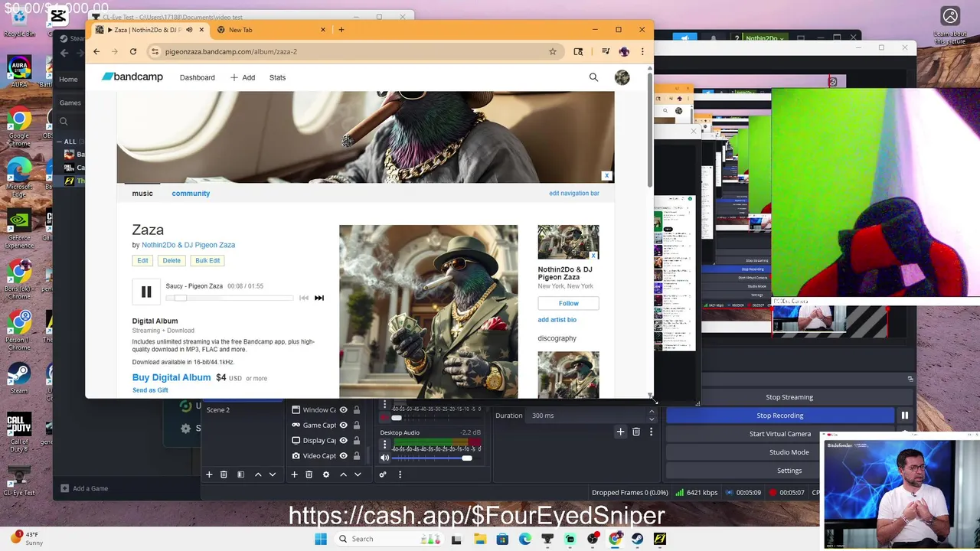Follow Nothin2Do & DJ Pigeon Zaza

pos(568,303)
